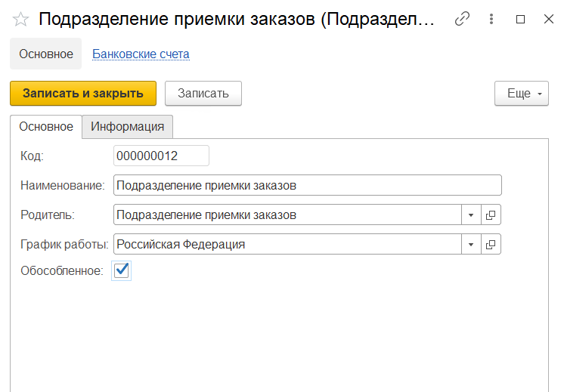564x392 pixels.
Task: Select the Основное tab above the form
Action: click(x=46, y=127)
